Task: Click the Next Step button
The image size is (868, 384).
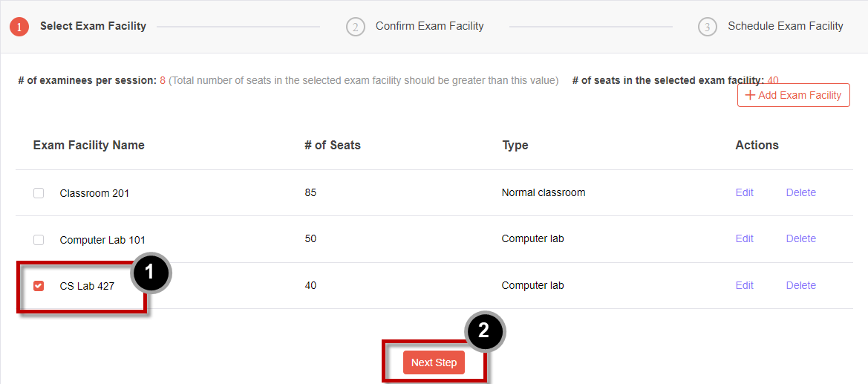Action: point(434,362)
